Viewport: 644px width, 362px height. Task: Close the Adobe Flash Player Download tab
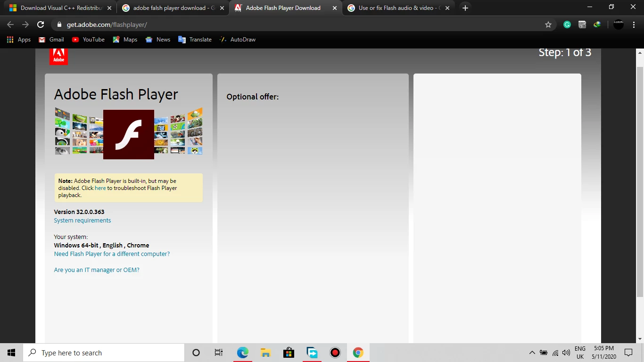[335, 8]
